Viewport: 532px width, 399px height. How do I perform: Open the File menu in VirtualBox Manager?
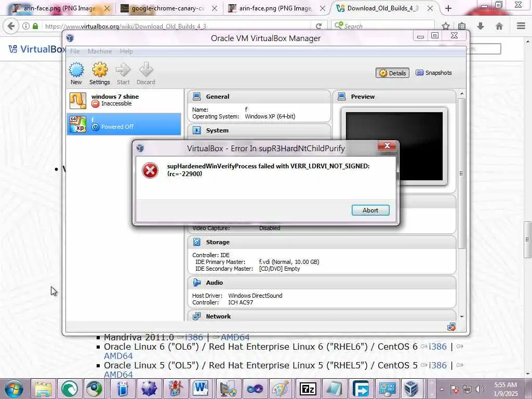click(75, 51)
